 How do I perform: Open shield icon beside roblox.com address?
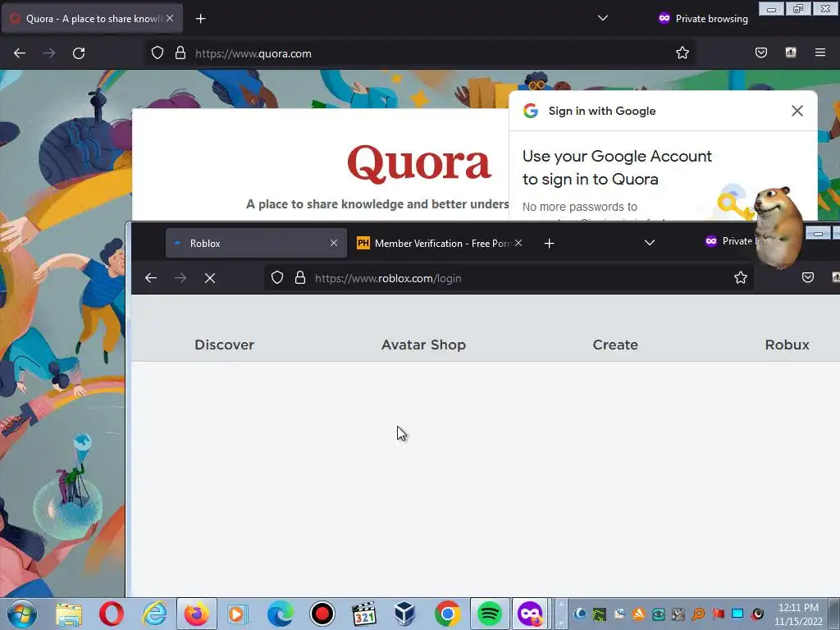277,277
